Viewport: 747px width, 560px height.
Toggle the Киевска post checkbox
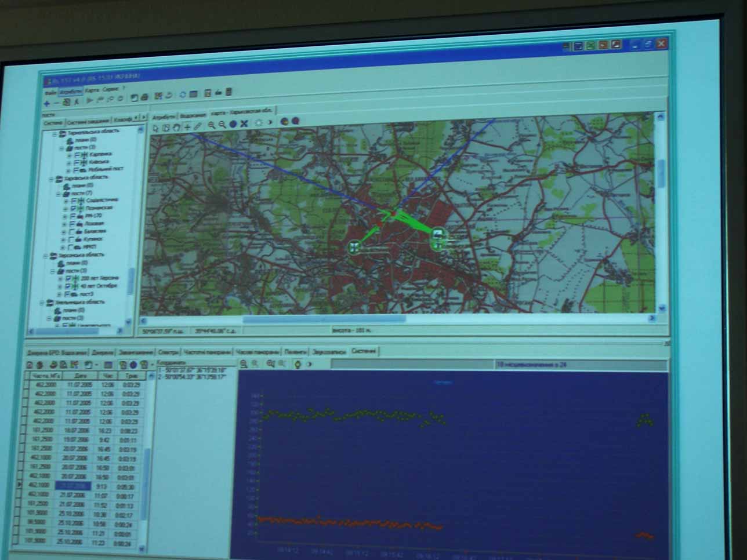77,163
